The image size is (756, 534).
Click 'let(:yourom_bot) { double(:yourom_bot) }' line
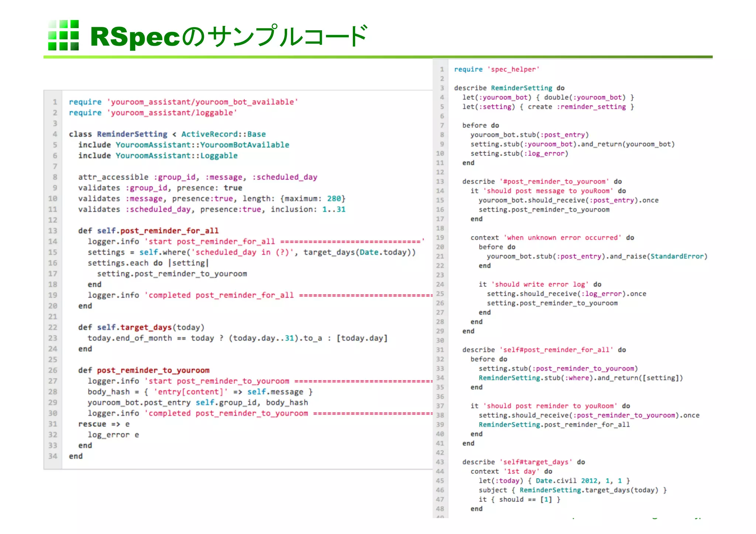(548, 97)
